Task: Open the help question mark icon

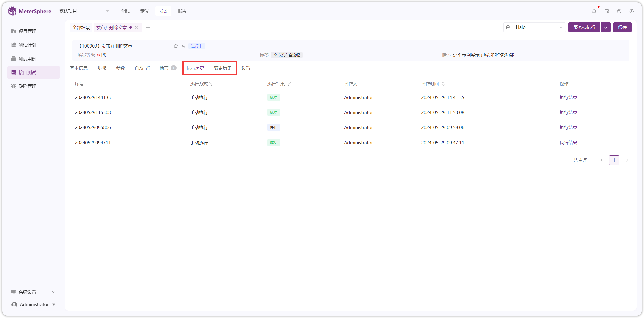Action: coord(619,11)
